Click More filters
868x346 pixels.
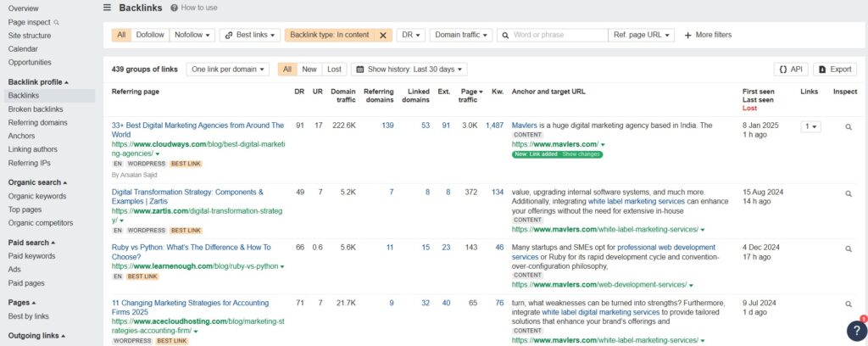pos(708,35)
